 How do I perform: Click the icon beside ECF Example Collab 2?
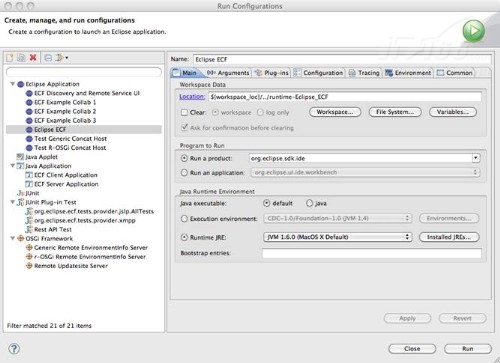point(29,111)
